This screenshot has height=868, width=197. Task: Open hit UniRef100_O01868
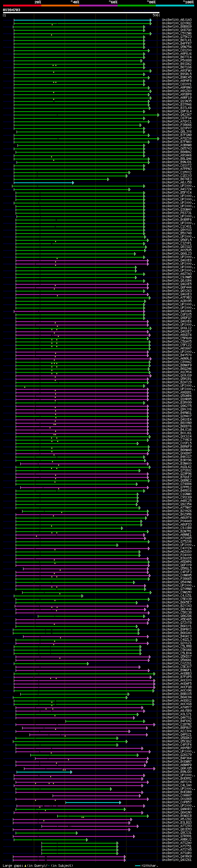pos(177,799)
